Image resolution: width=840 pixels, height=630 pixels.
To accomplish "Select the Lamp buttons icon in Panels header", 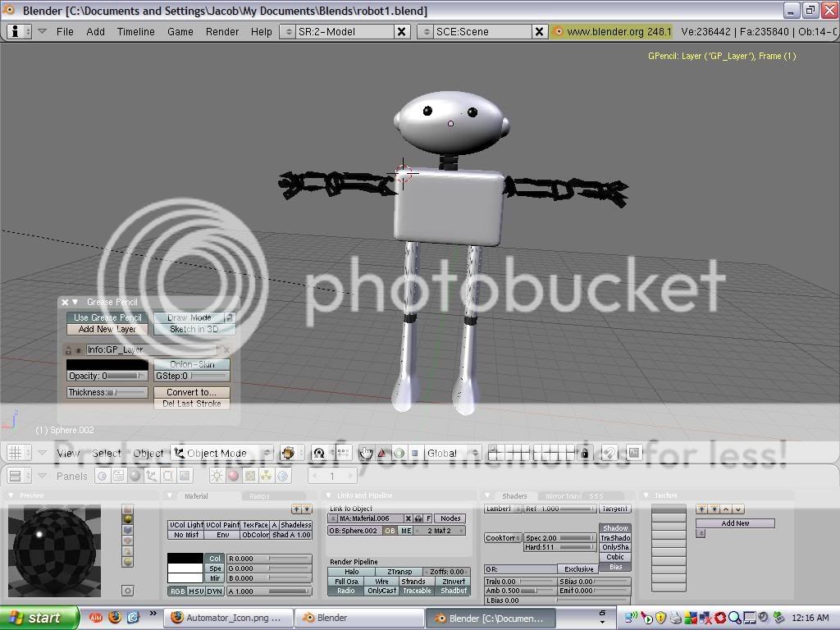I will click(217, 477).
